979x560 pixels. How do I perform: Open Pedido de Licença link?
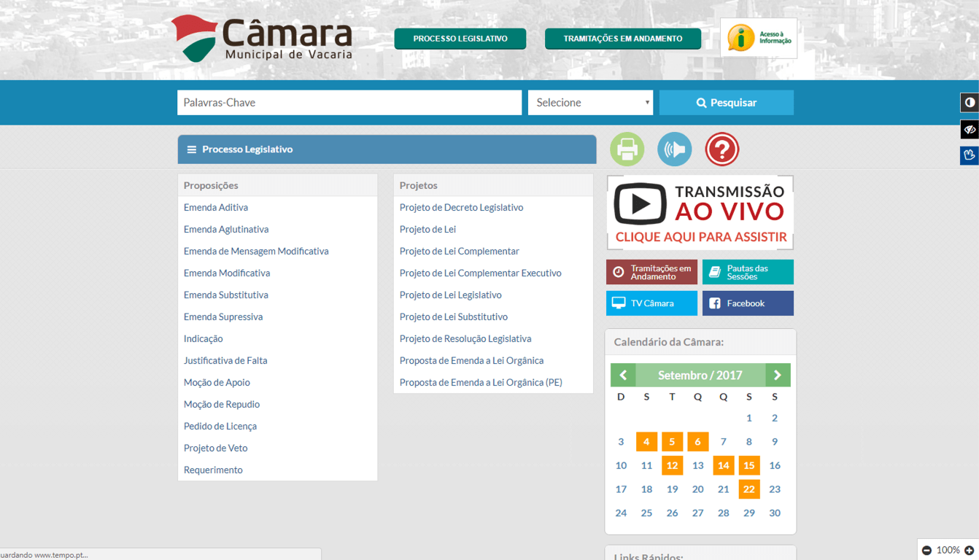pyautogui.click(x=220, y=426)
